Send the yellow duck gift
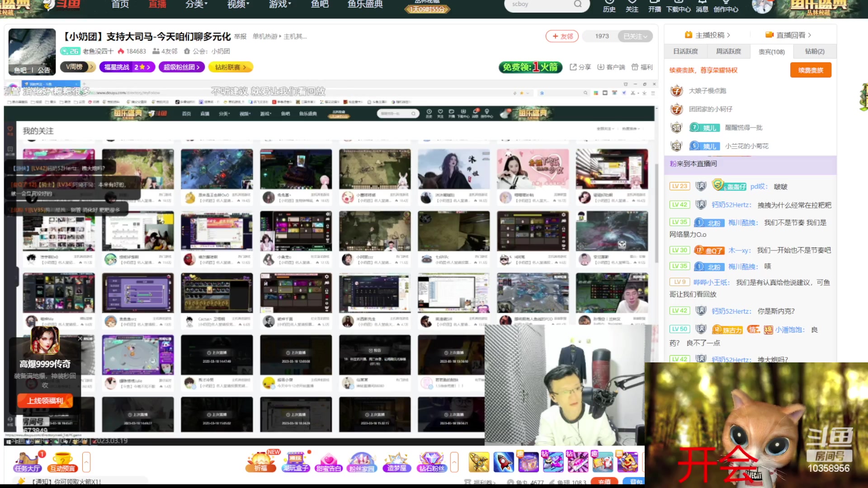868x488 pixels. click(627, 462)
